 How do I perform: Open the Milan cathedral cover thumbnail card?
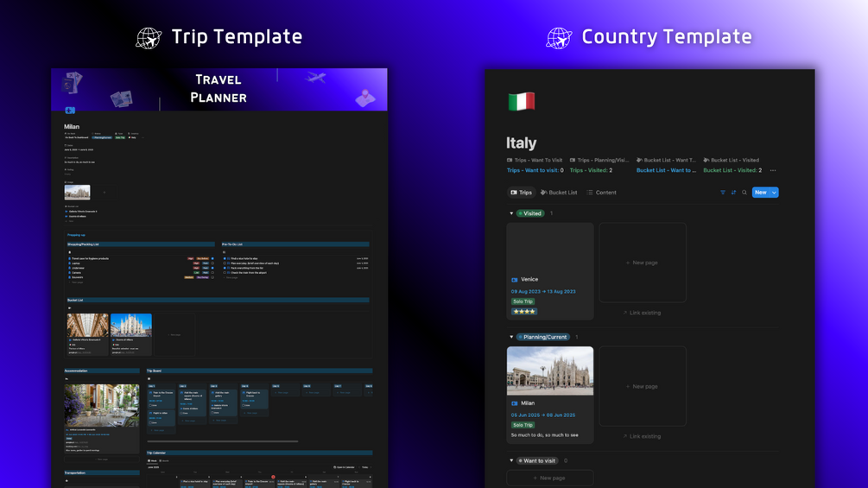point(550,371)
